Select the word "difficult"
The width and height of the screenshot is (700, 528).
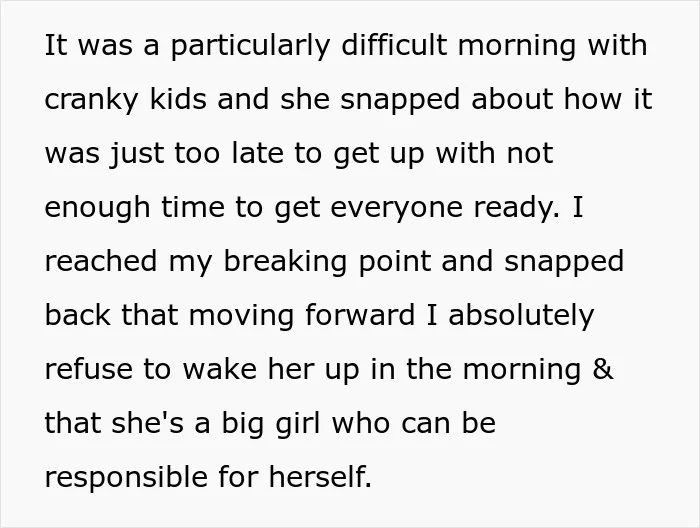tap(394, 45)
